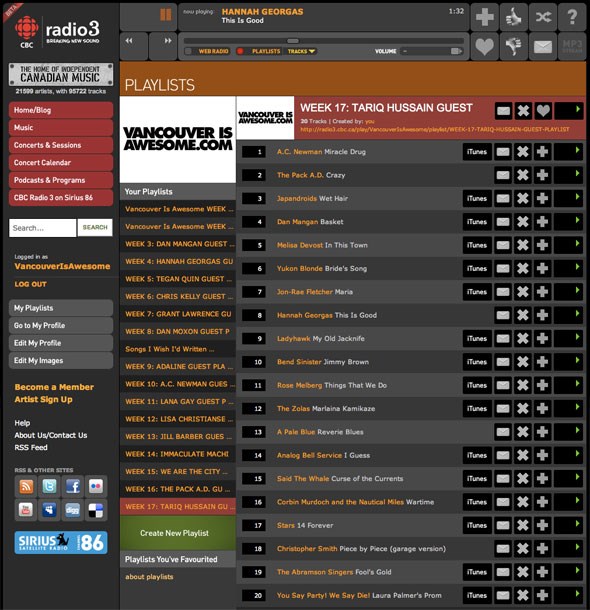Image resolution: width=590 pixels, height=610 pixels.
Task: Open the MP3 stream button
Action: point(572,46)
